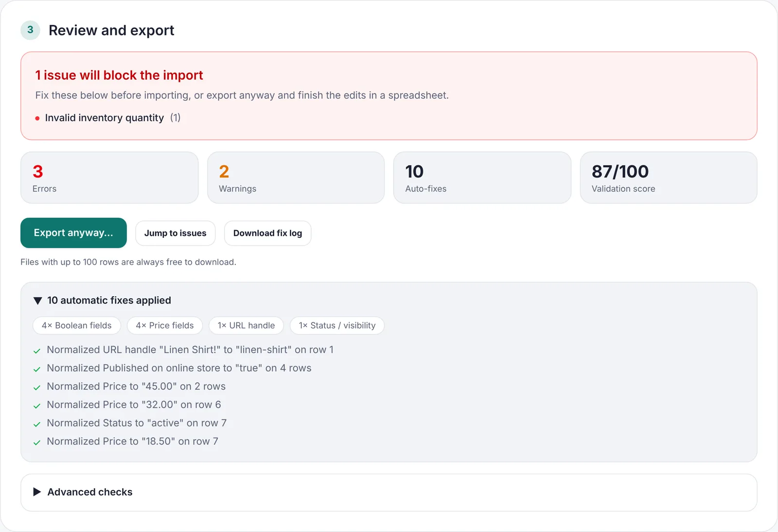Select the 4× Price fields chip
The height and width of the screenshot is (532, 778).
pos(165,326)
